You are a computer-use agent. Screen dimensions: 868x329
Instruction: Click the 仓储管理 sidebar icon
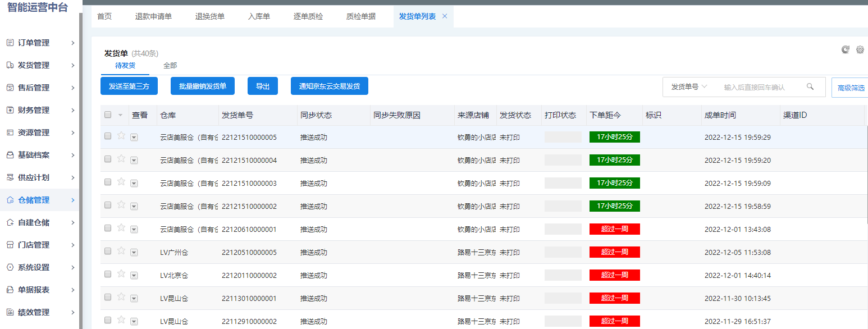(x=10, y=200)
